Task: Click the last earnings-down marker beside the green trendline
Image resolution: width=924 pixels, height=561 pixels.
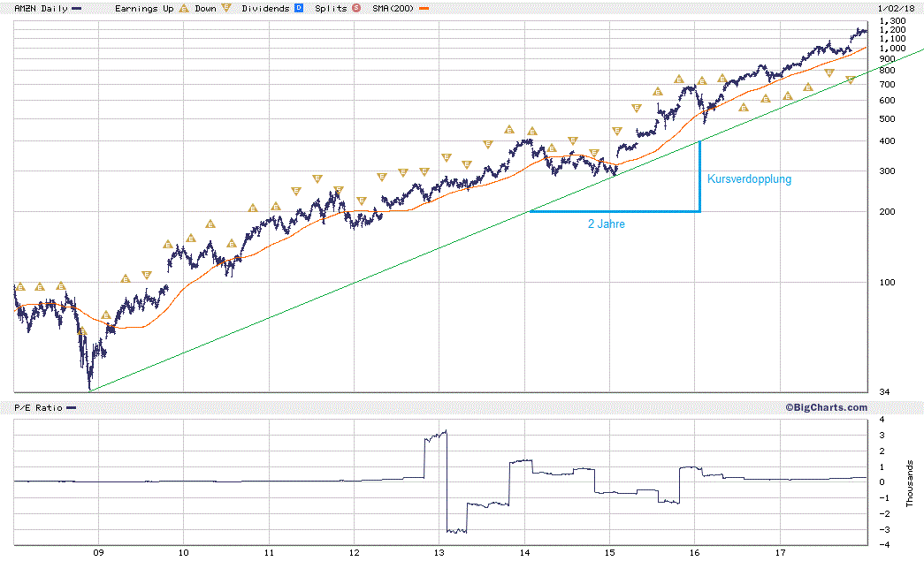Action: [850, 80]
